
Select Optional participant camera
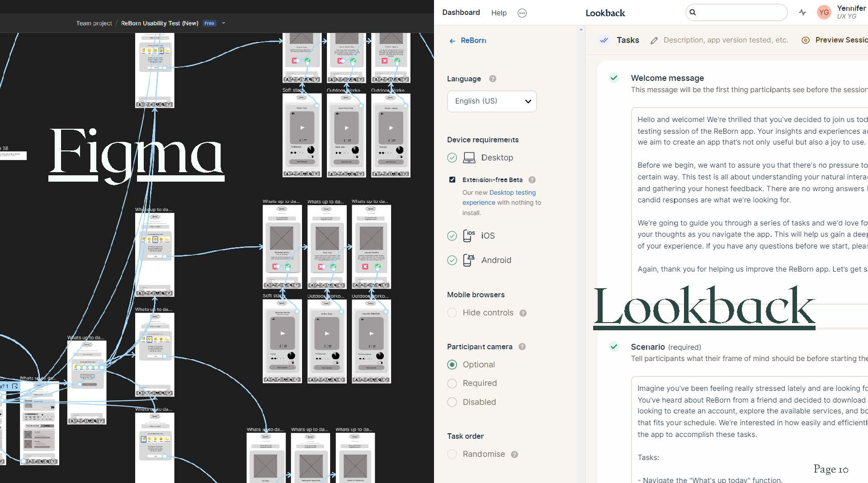pos(452,365)
